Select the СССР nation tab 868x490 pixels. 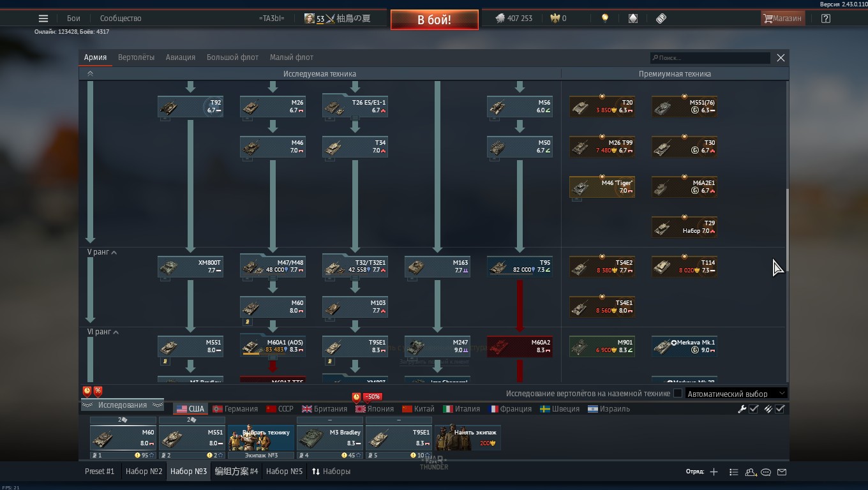pos(280,409)
